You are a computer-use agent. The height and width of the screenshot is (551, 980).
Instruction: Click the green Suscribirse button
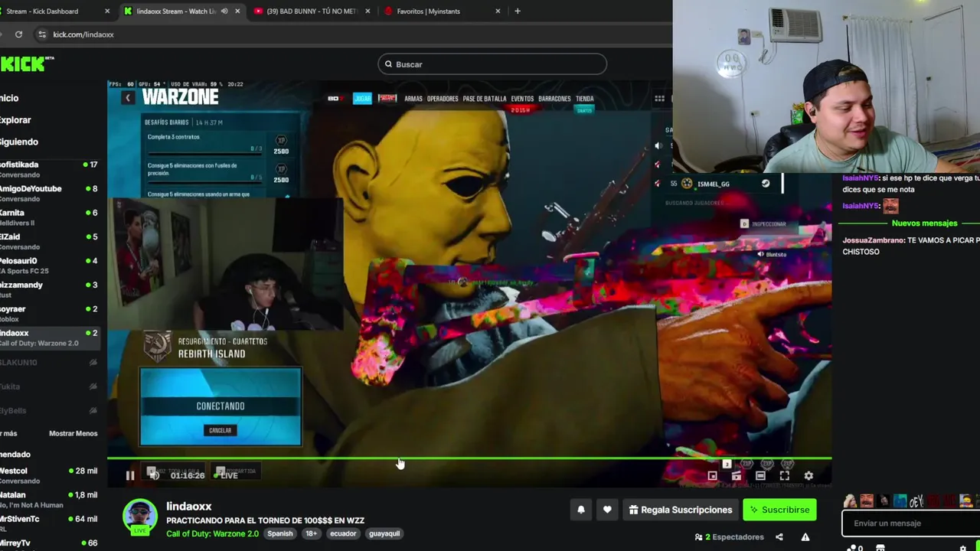pyautogui.click(x=779, y=510)
